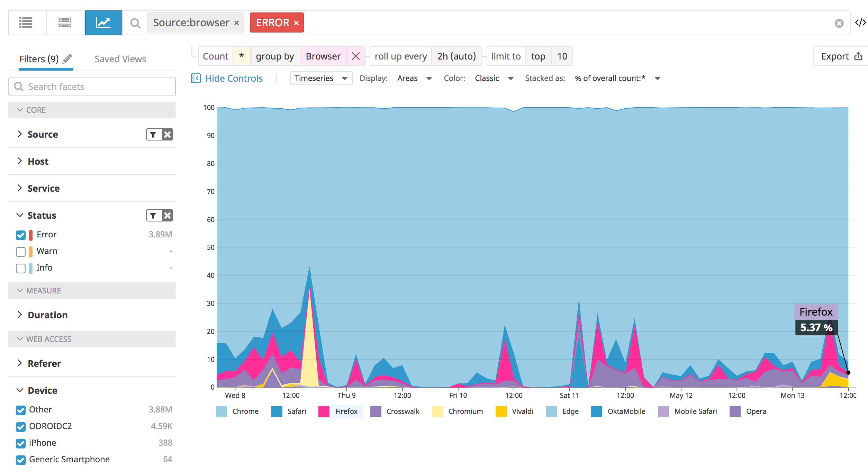
Task: Open the log patterns view icon
Action: [x=64, y=22]
